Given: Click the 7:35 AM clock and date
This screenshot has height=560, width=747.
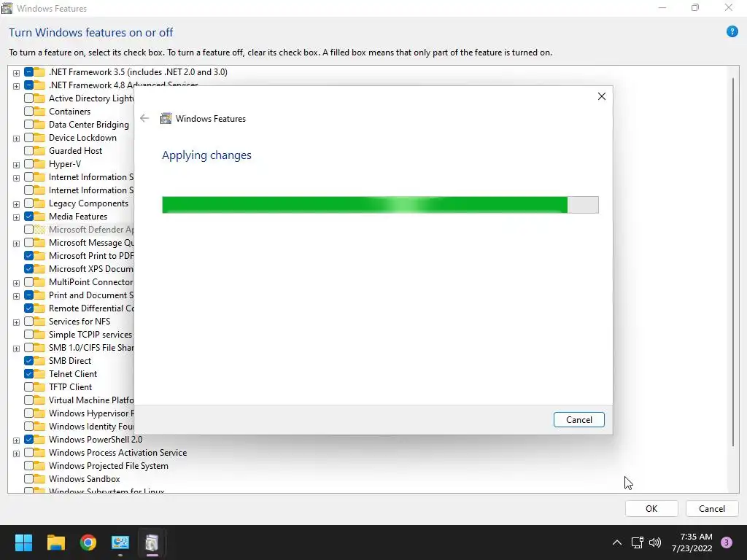Looking at the screenshot, I should pos(692,542).
